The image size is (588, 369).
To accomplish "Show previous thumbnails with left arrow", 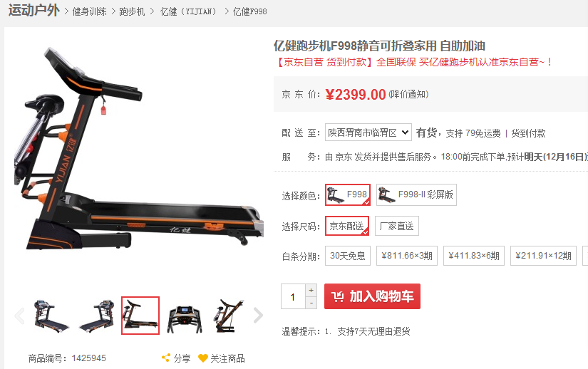I will click(x=19, y=316).
